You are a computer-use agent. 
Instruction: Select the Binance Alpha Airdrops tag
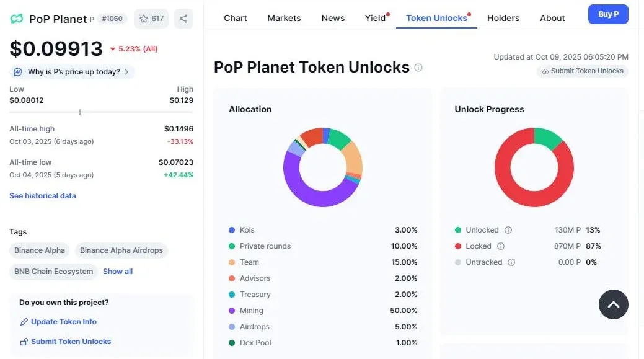coord(121,250)
